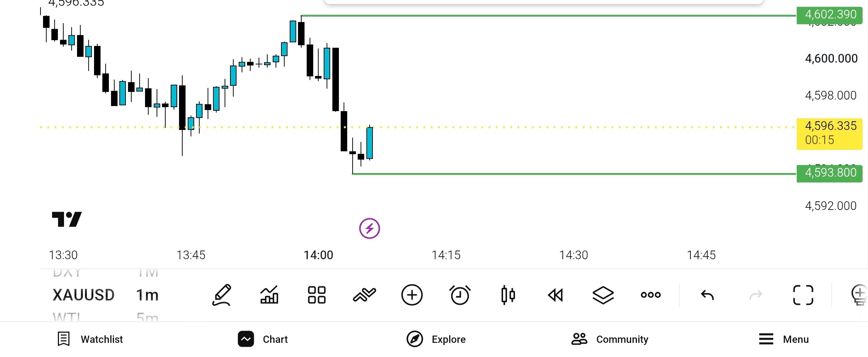Open the three-dots more options
868x357 pixels.
click(651, 295)
